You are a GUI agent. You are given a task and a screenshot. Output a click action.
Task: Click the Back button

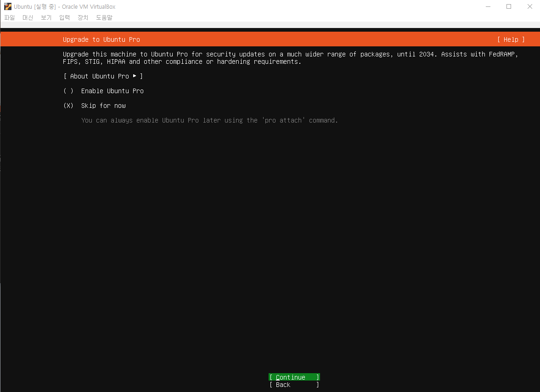pos(294,385)
